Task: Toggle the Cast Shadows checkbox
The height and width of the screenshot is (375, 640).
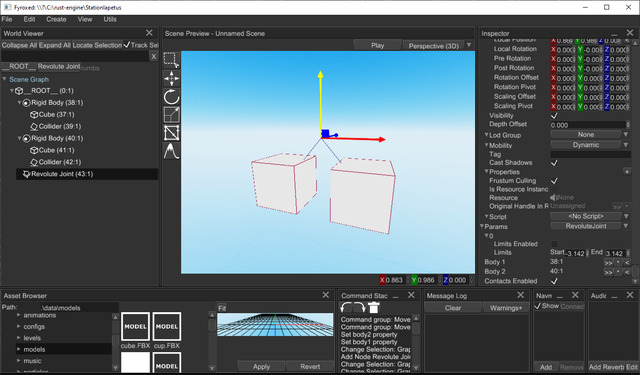Action: coord(554,163)
